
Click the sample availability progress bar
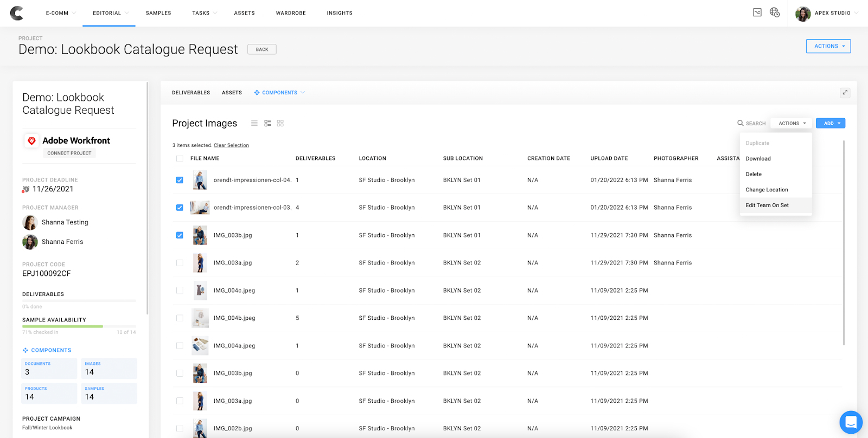pos(79,326)
